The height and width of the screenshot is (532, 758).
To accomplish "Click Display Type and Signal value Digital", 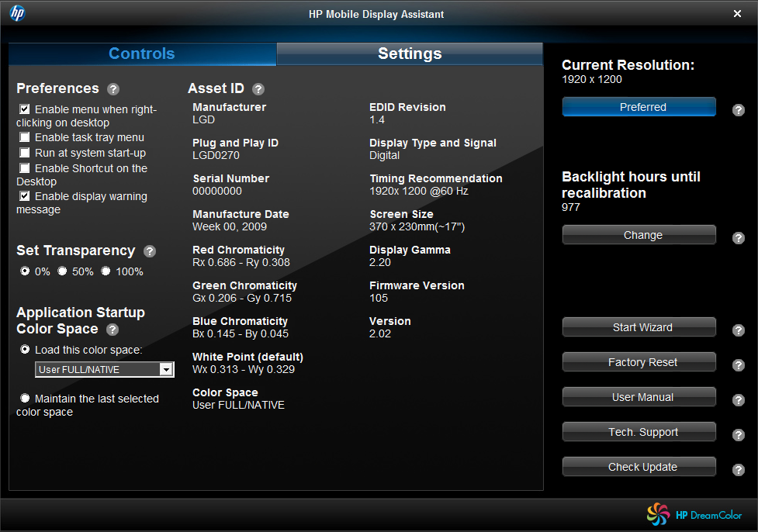I will point(384,156).
